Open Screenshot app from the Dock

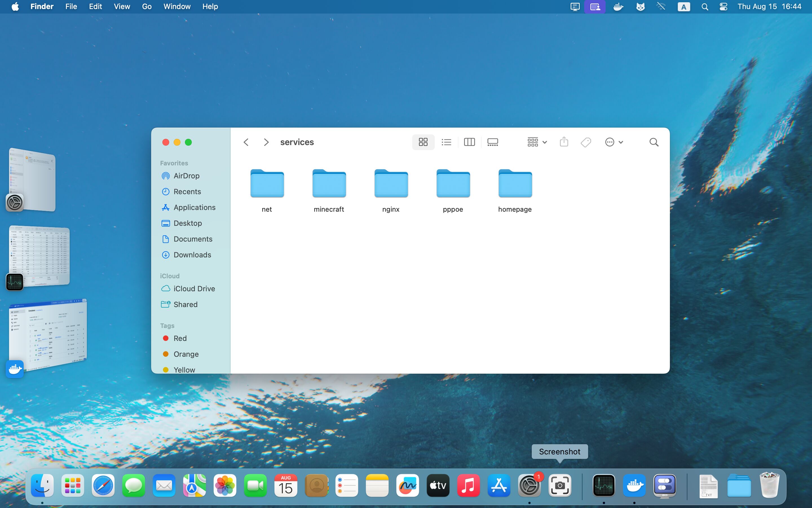[x=560, y=485]
